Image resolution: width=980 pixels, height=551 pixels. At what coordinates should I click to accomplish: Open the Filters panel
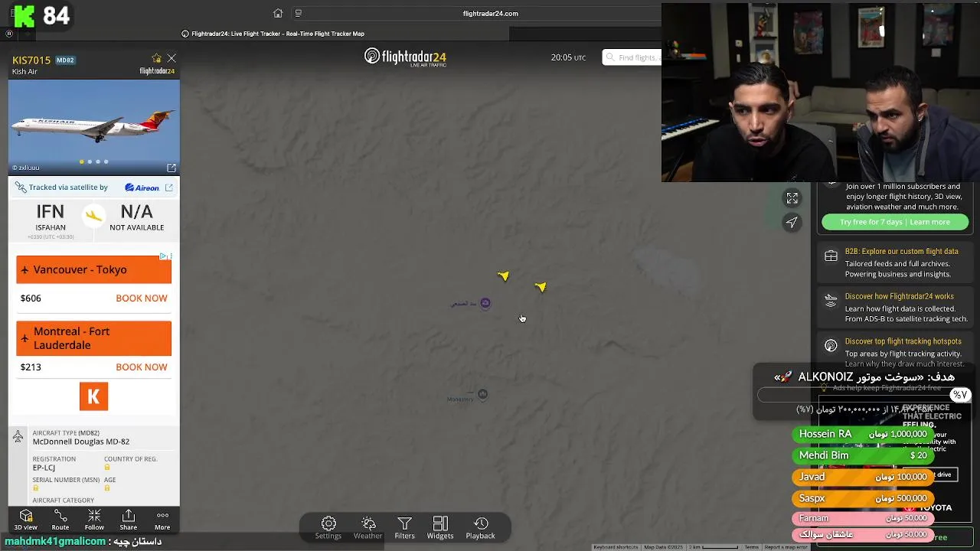coord(404,527)
